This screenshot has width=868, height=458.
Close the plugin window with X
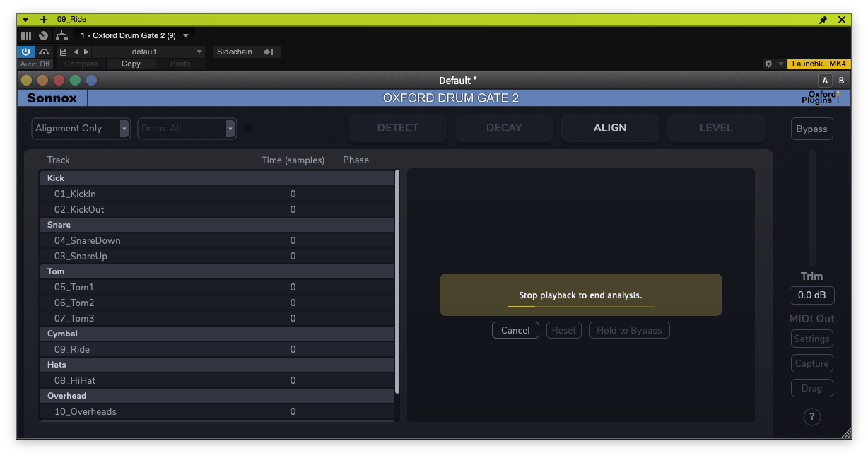841,20
